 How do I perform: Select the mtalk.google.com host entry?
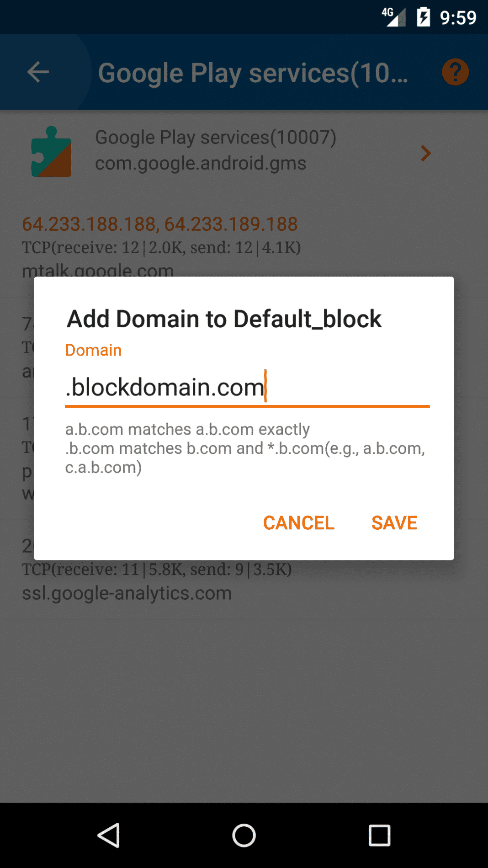click(98, 270)
